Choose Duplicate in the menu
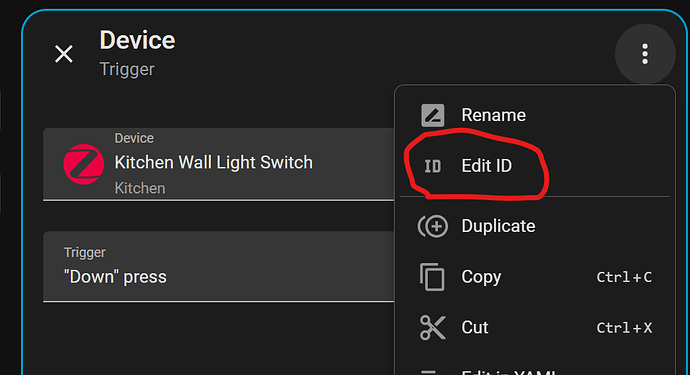 pyautogui.click(x=535, y=226)
